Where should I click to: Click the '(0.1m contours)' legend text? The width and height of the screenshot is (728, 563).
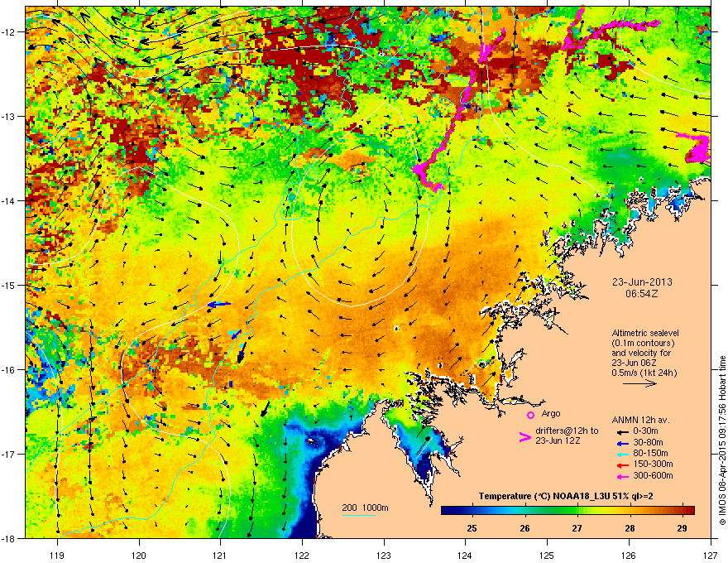pyautogui.click(x=643, y=344)
